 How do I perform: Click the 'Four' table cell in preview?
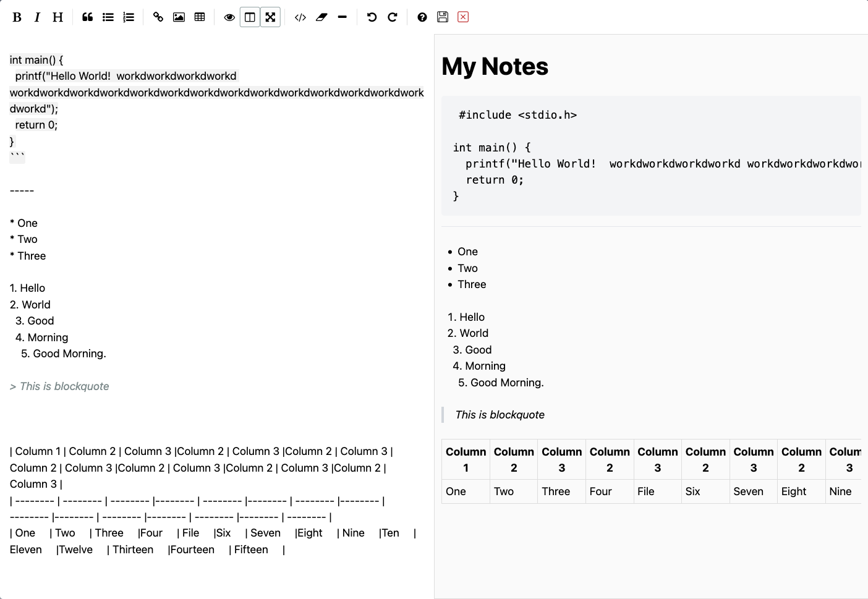[610, 491]
